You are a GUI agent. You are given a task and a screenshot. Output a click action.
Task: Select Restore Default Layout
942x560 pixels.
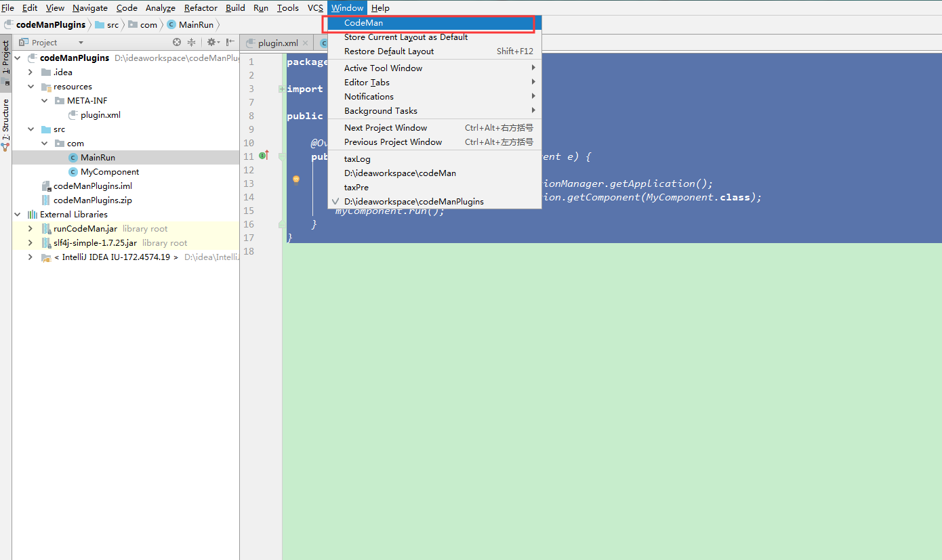434,51
